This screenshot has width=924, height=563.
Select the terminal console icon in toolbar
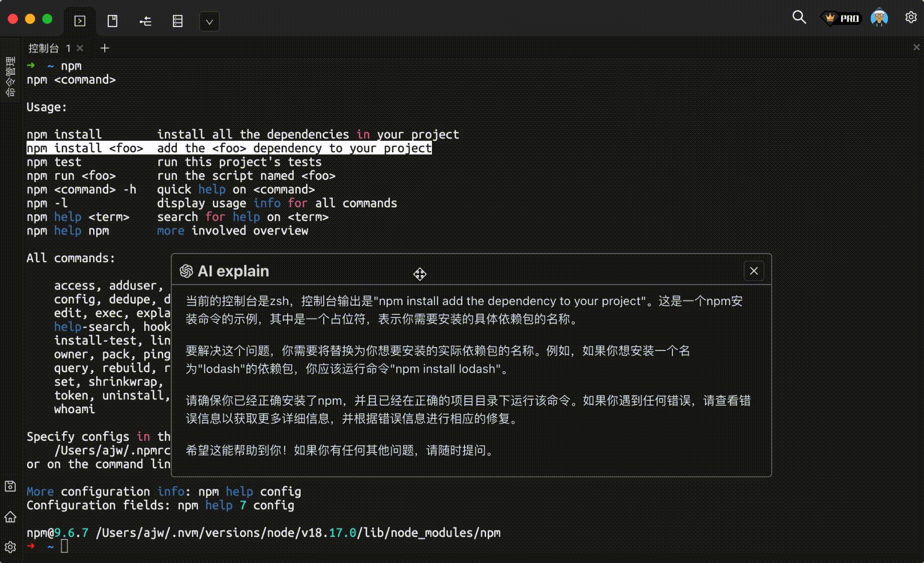tap(80, 21)
